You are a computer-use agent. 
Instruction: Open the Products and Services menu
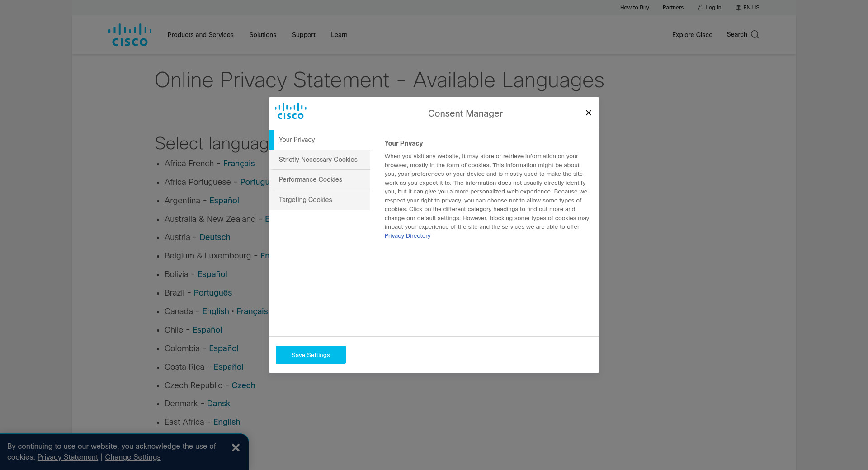point(201,35)
